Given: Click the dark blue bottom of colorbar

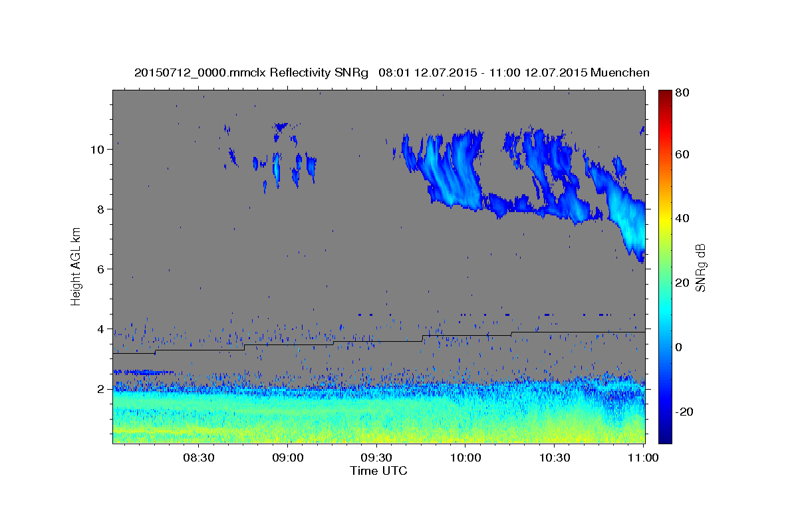Looking at the screenshot, I should [665, 436].
